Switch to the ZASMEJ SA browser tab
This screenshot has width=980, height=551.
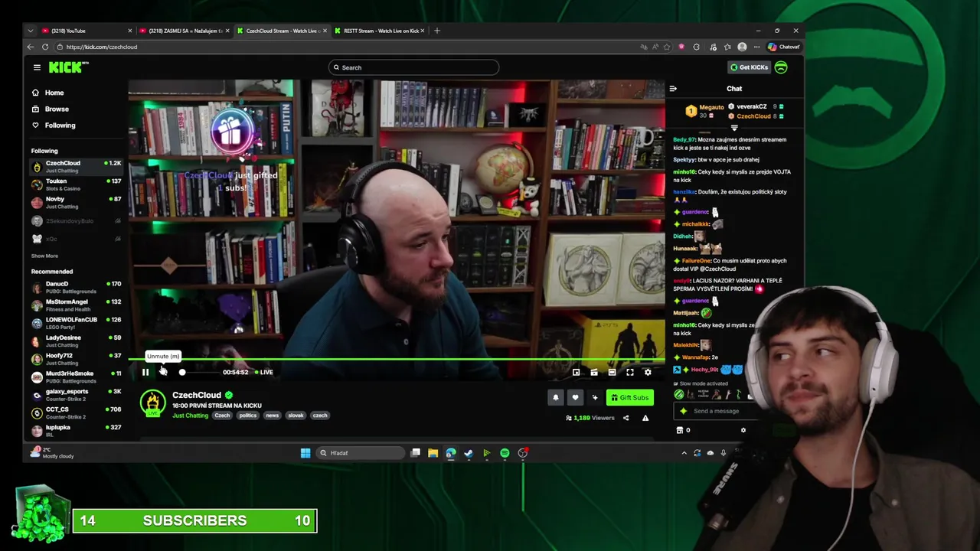coord(185,31)
